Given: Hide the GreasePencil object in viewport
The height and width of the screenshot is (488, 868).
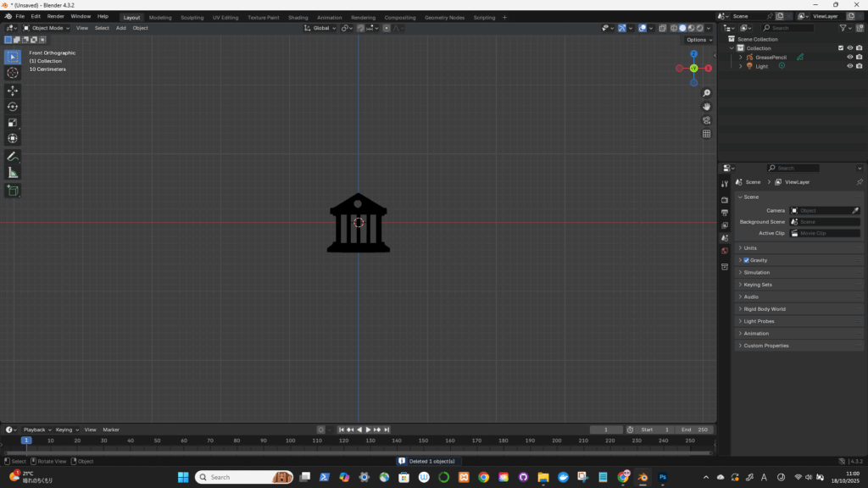Looking at the screenshot, I should (x=849, y=57).
